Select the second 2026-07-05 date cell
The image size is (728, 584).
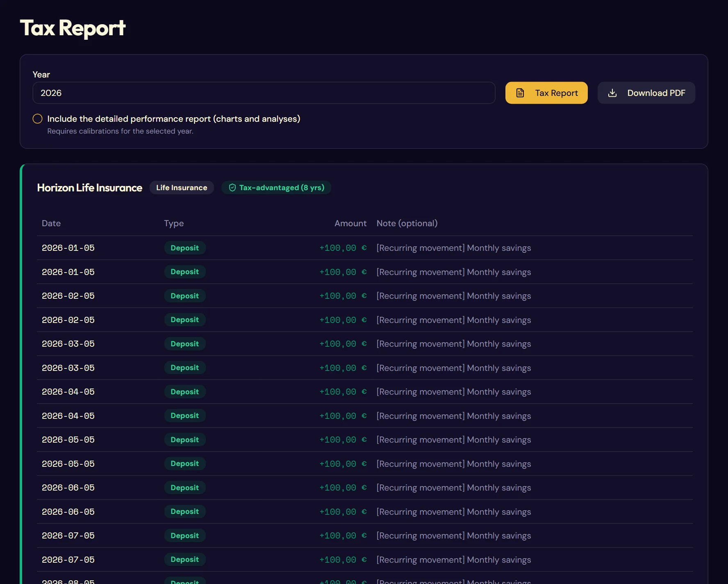[68, 560]
